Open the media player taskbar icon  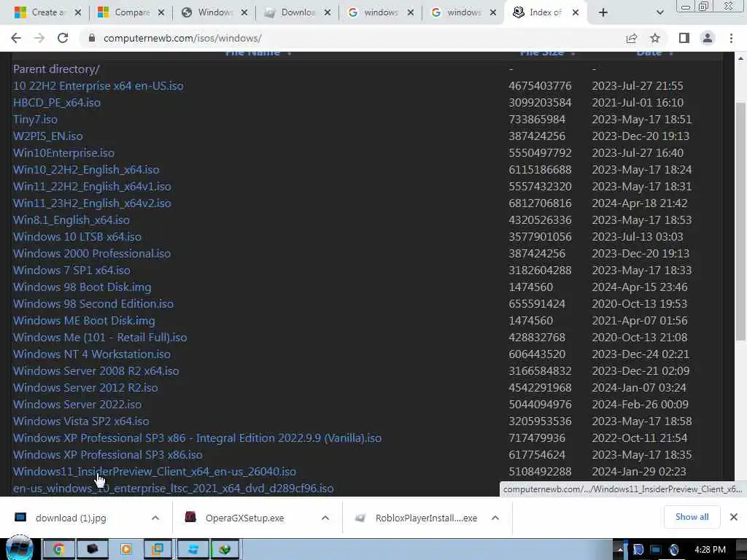pyautogui.click(x=125, y=549)
